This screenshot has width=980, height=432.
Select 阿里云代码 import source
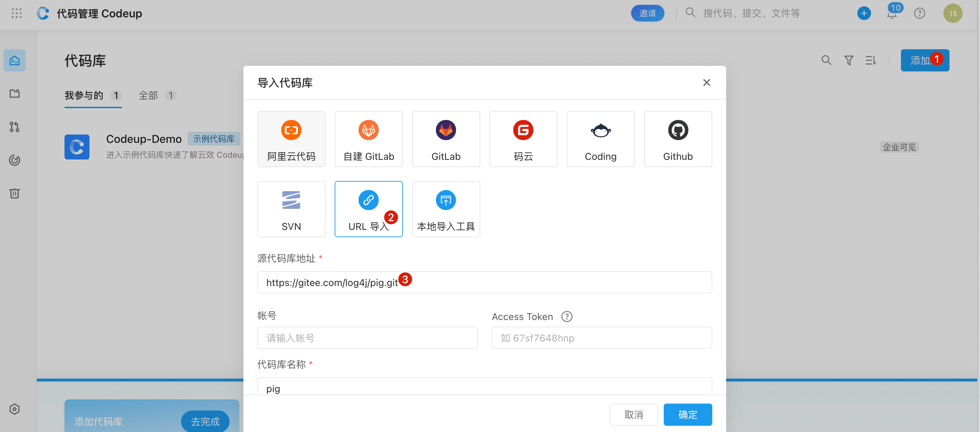[x=291, y=139]
